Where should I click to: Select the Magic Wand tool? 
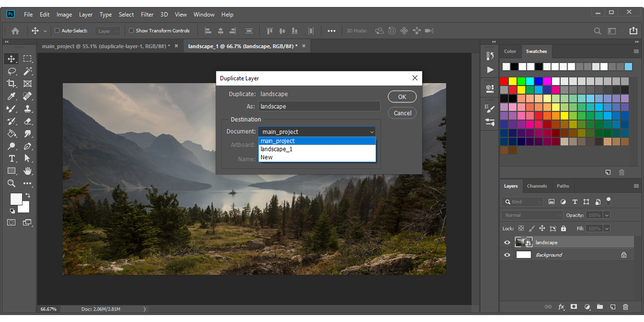point(28,71)
